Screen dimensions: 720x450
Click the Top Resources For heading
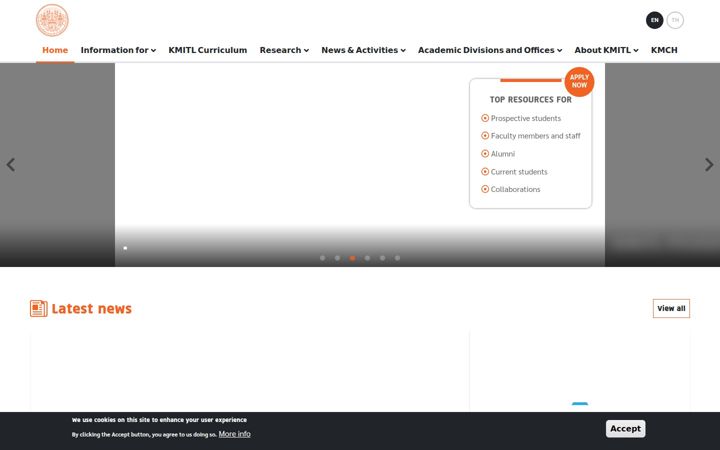[530, 100]
